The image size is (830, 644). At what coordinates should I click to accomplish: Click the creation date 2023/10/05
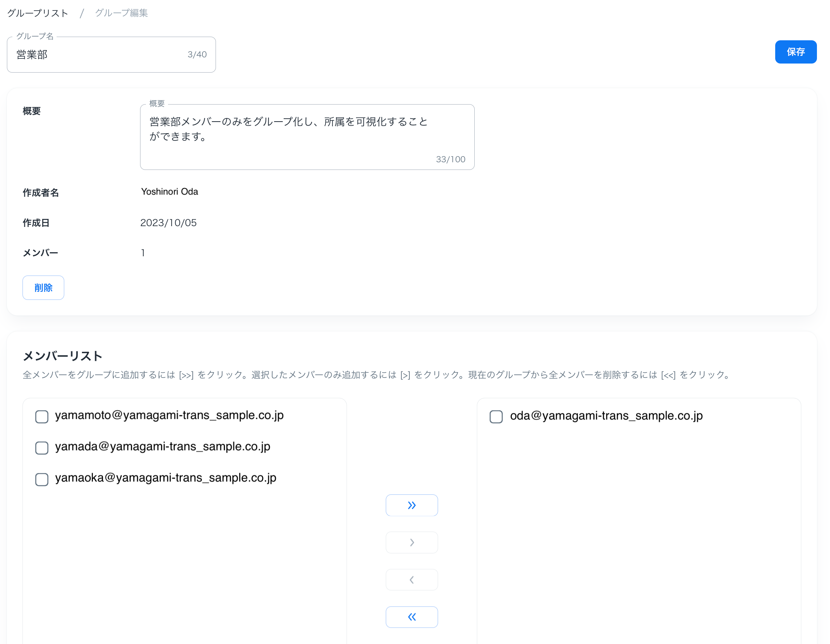tap(168, 223)
